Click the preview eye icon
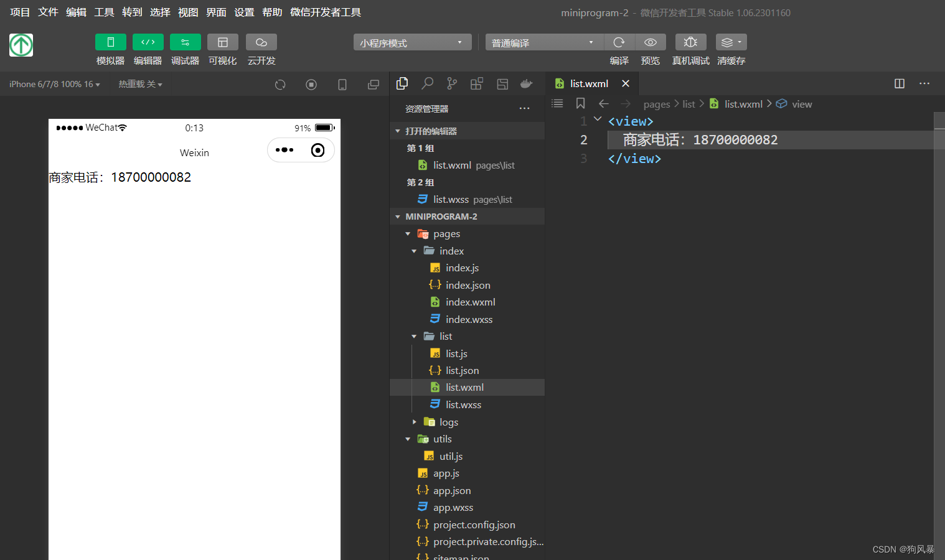Viewport: 945px width, 560px height. coord(651,42)
